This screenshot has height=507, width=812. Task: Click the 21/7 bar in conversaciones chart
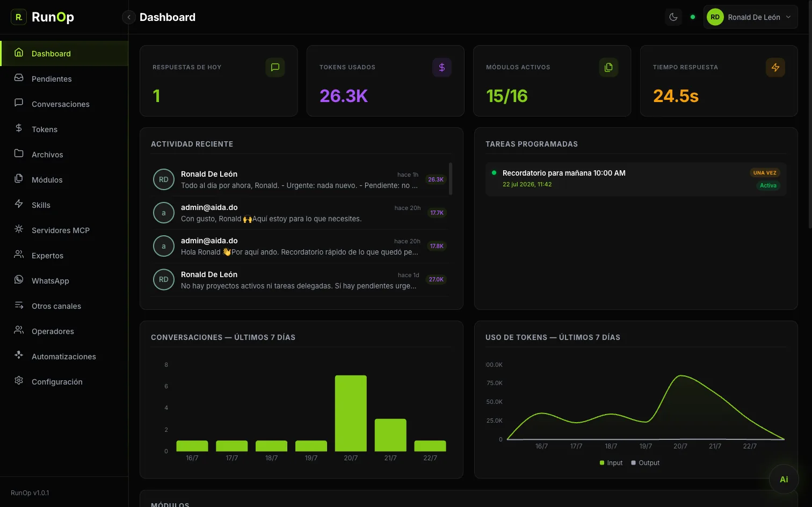390,435
